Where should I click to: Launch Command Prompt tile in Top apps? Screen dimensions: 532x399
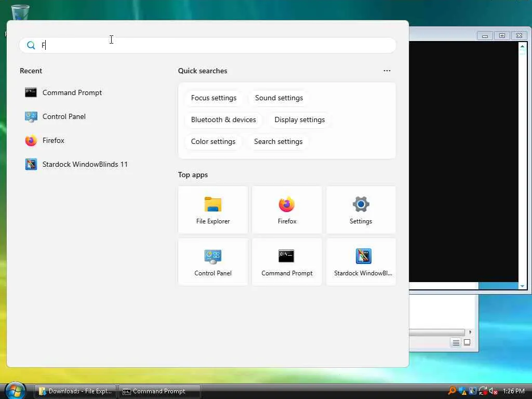(x=287, y=262)
